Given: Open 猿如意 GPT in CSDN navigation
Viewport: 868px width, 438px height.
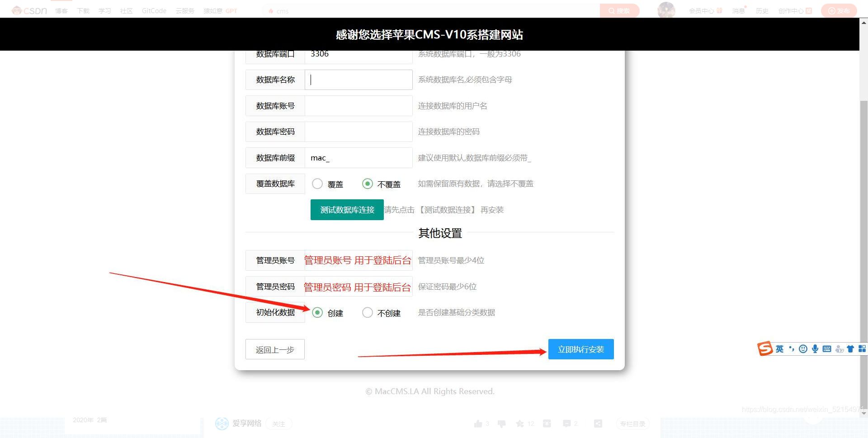Looking at the screenshot, I should 220,11.
